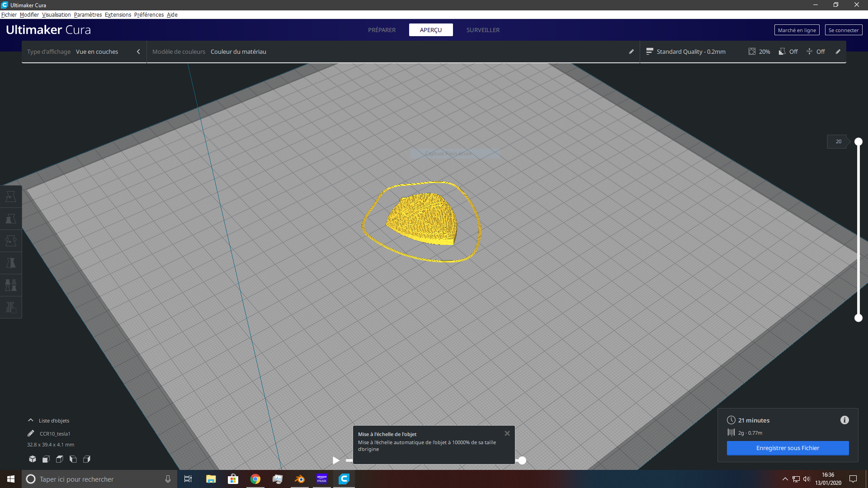Click the bottom handle of layer slider
868x488 pixels.
[x=858, y=318]
